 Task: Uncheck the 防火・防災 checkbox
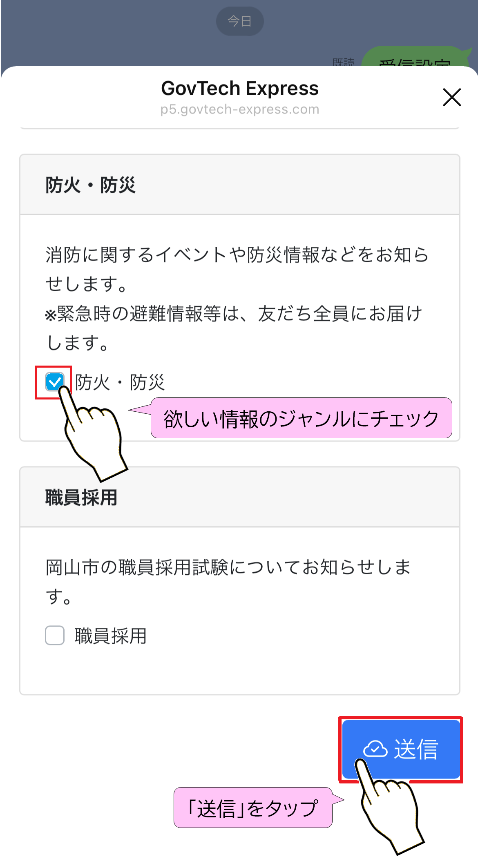(54, 382)
